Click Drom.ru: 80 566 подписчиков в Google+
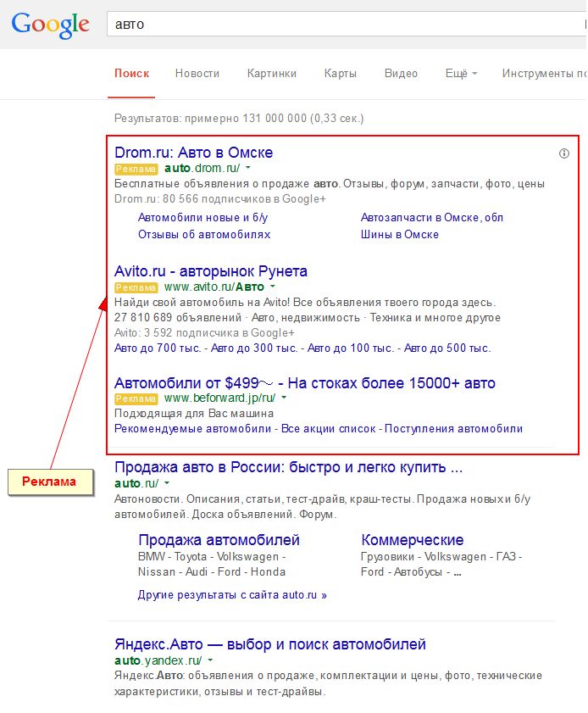 click(x=220, y=199)
